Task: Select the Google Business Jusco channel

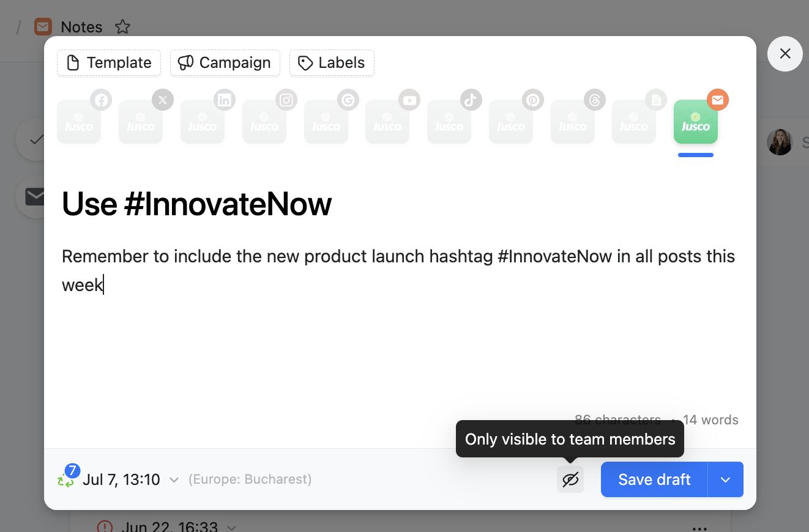Action: [x=326, y=122]
